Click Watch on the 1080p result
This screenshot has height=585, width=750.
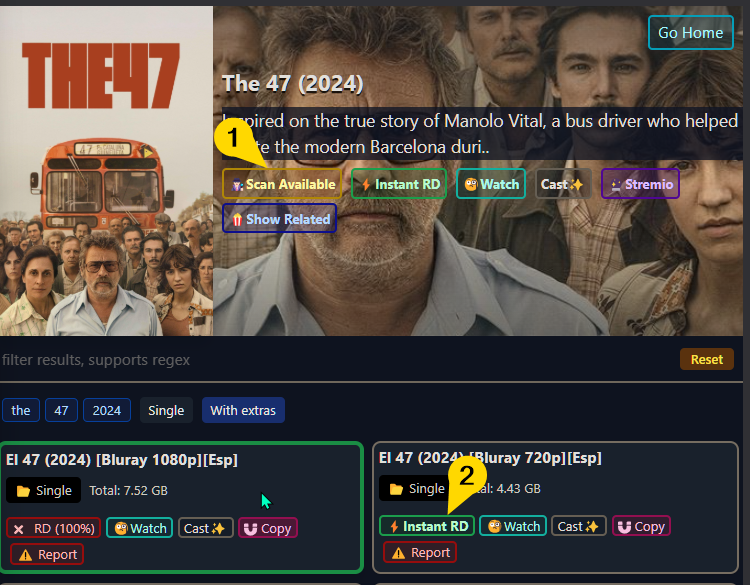[x=139, y=528]
